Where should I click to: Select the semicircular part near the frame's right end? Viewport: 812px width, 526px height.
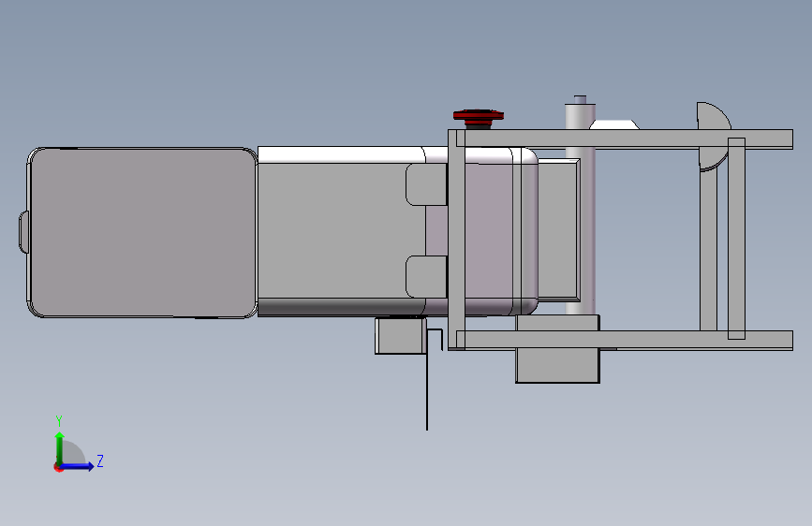click(714, 136)
